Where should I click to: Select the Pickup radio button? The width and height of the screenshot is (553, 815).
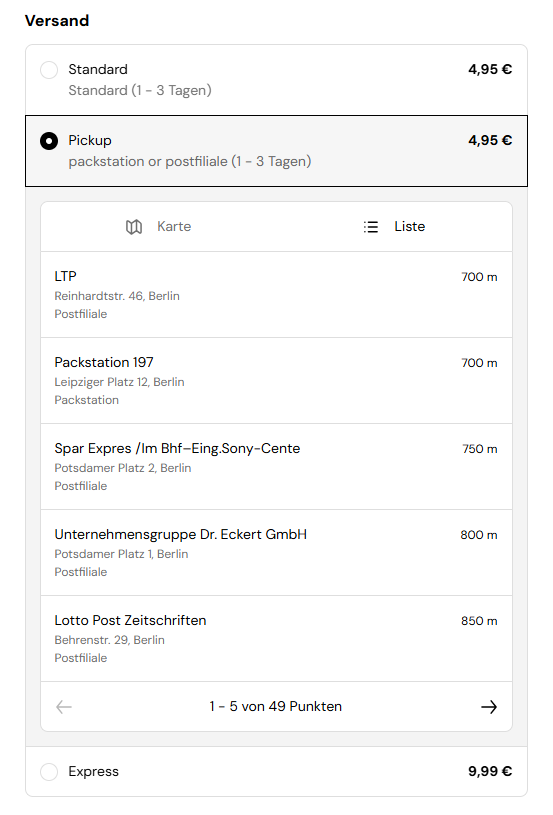click(x=49, y=141)
